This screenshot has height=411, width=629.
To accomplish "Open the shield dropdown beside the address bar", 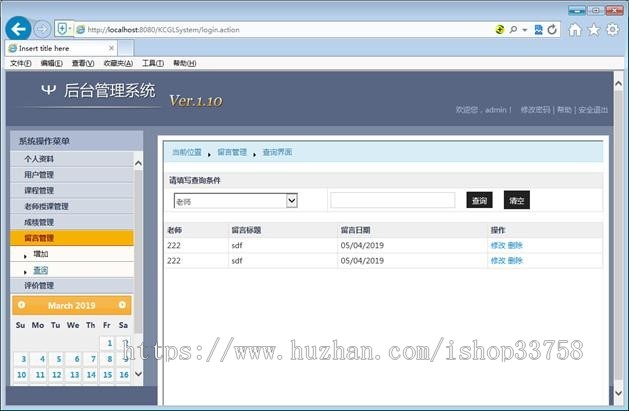I will click(64, 29).
